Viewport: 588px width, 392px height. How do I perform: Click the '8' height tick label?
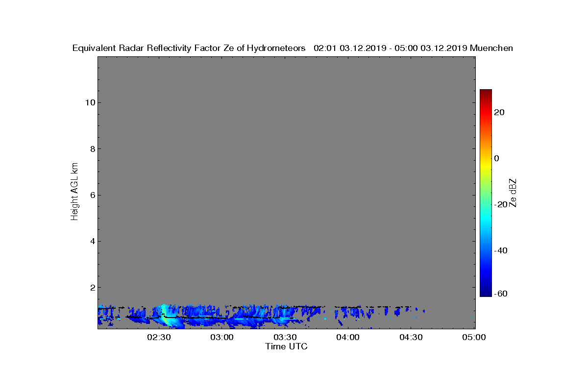pyautogui.click(x=92, y=149)
